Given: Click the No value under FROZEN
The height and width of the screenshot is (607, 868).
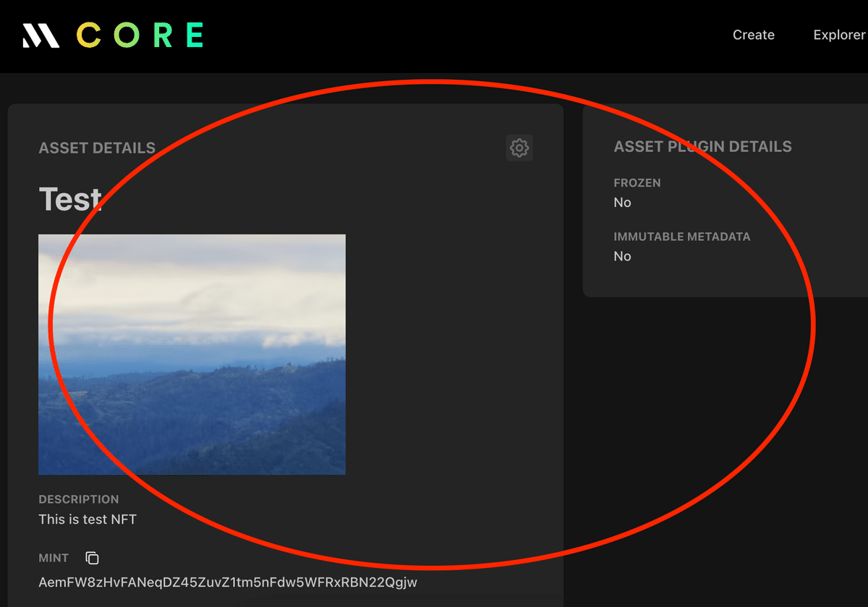Looking at the screenshot, I should pos(622,203).
